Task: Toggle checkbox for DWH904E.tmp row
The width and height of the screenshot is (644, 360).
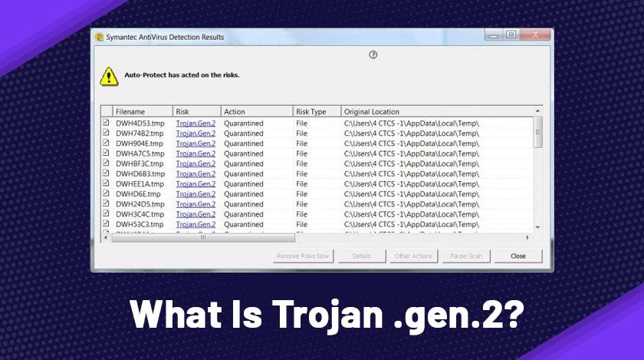Action: pyautogui.click(x=106, y=143)
